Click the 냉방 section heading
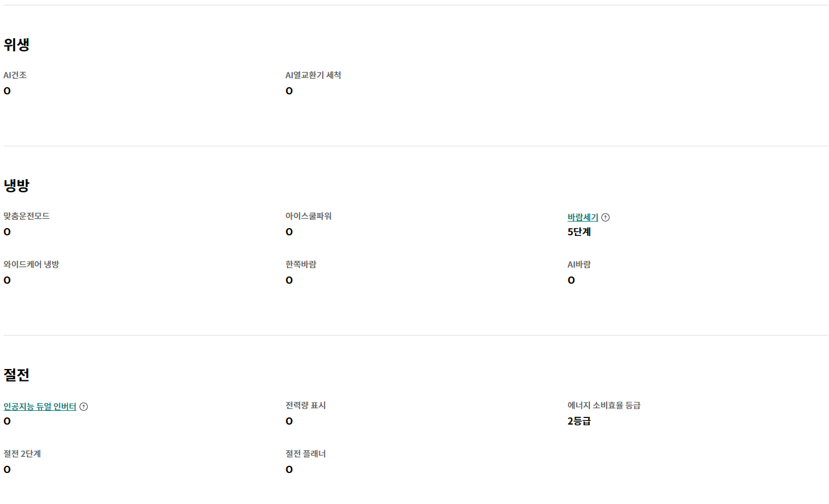The width and height of the screenshot is (829, 504). pos(17,185)
